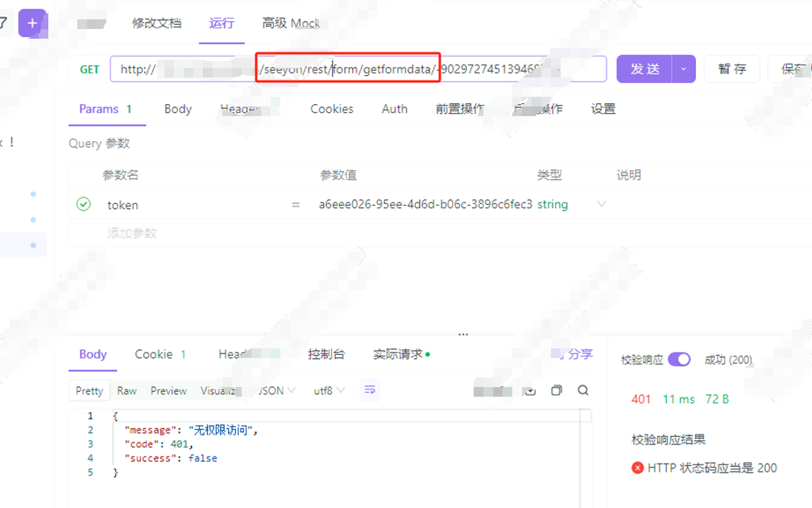Click the ellipsis panel divider handle
Screen dimensions: 812x508
point(463,335)
